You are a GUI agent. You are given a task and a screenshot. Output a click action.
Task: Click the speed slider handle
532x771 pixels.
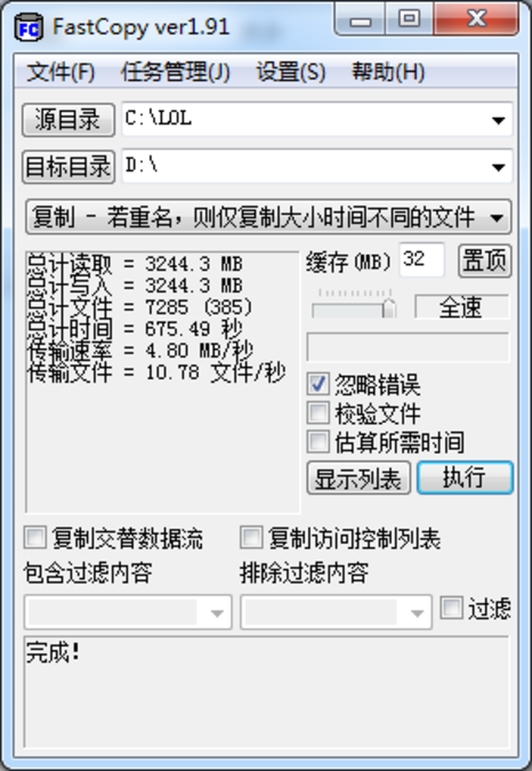(389, 308)
